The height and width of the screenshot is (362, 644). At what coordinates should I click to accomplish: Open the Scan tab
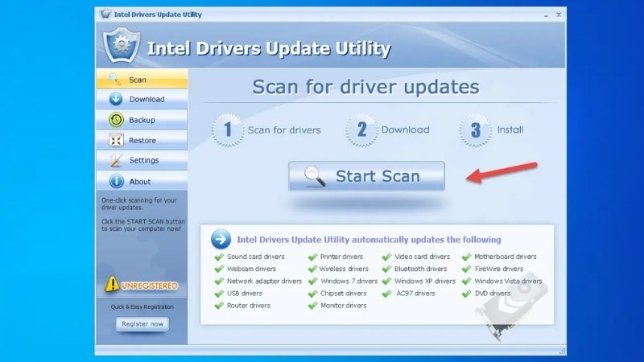[x=142, y=79]
